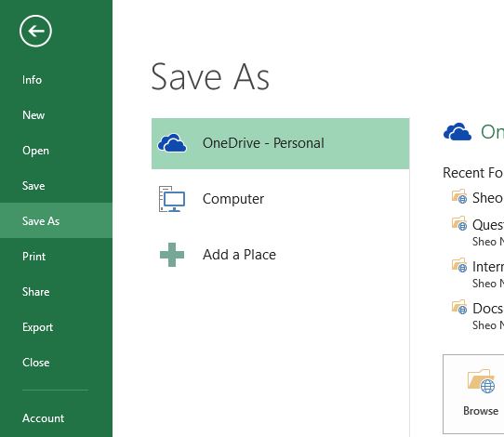
Task: Choose Computer as save location
Action: tap(280, 199)
